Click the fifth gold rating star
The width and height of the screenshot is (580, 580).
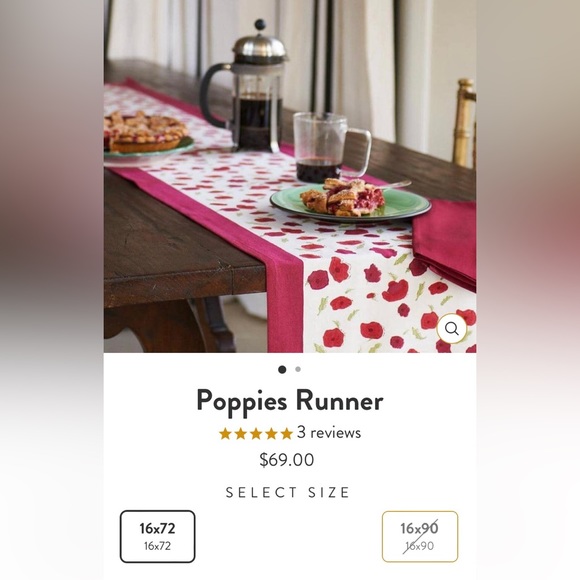coord(286,433)
